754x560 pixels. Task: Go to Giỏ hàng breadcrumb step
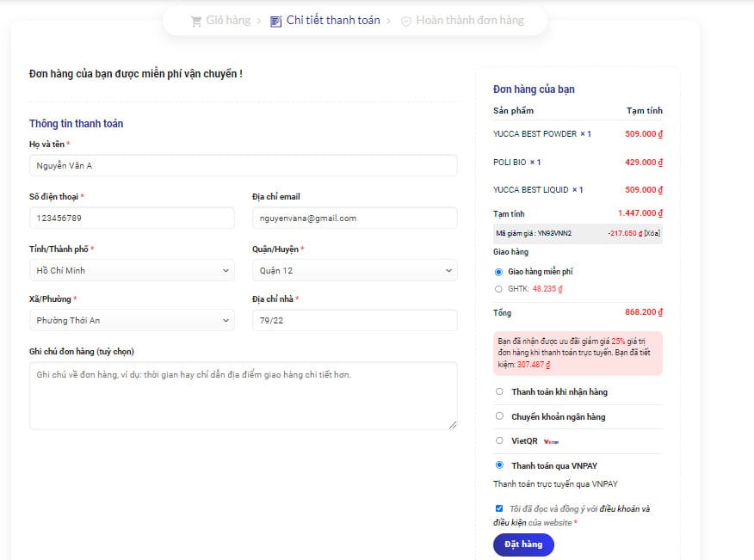[227, 21]
